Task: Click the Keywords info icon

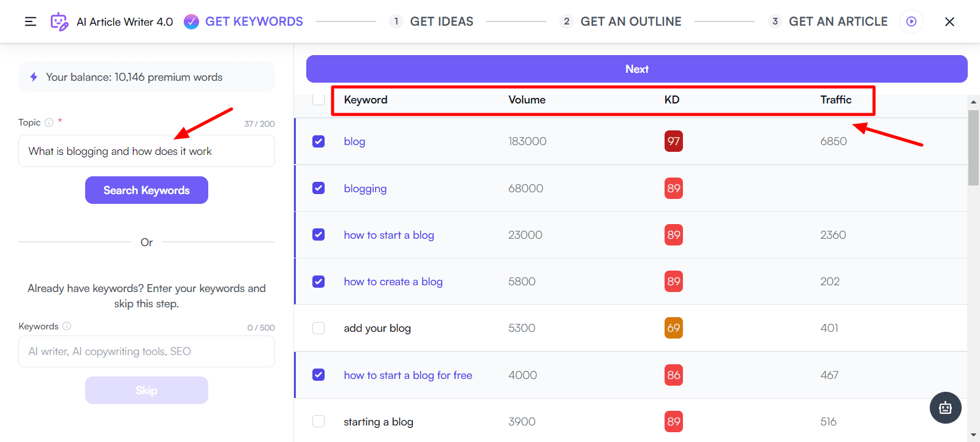Action: [67, 326]
